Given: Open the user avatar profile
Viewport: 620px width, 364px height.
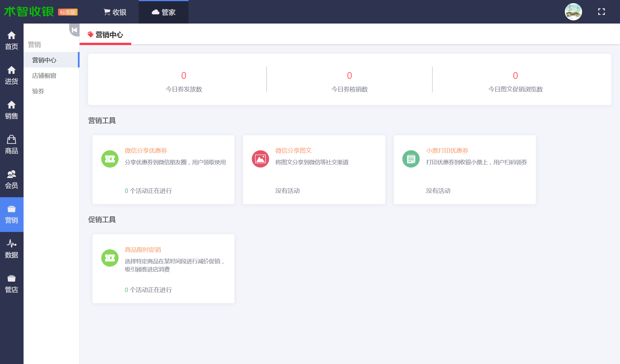Looking at the screenshot, I should coord(573,12).
